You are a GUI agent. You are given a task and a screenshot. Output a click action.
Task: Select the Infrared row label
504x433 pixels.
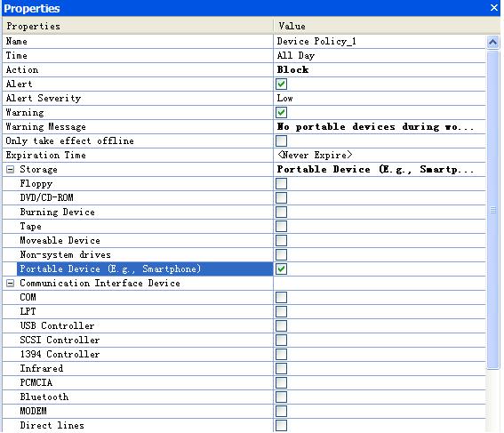[x=42, y=368]
